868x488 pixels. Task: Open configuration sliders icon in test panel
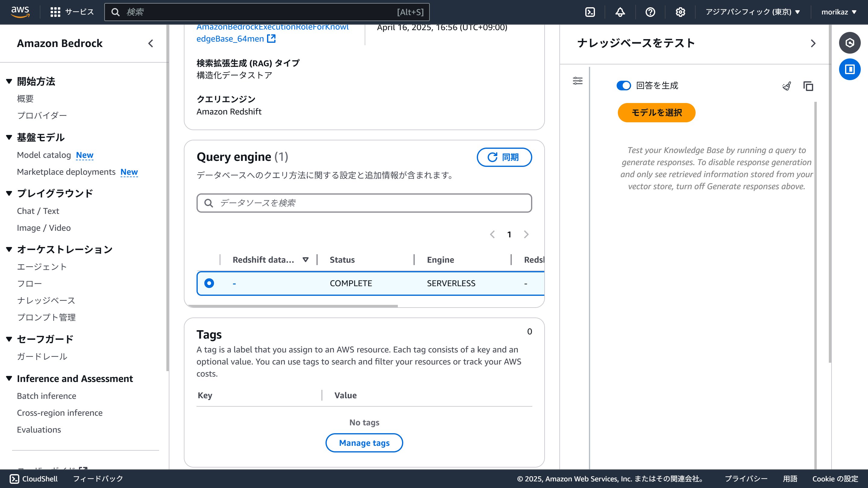pos(577,81)
